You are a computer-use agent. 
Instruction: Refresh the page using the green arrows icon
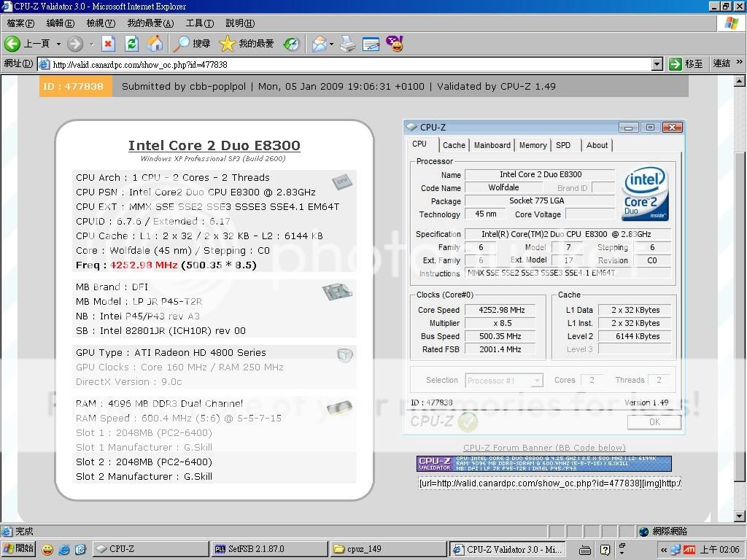[132, 44]
